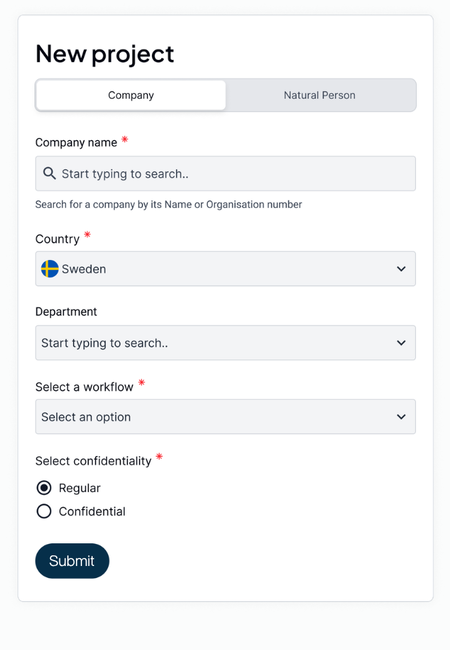This screenshot has height=650, width=450.
Task: Open the Select a workflow dropdown
Action: click(x=225, y=417)
